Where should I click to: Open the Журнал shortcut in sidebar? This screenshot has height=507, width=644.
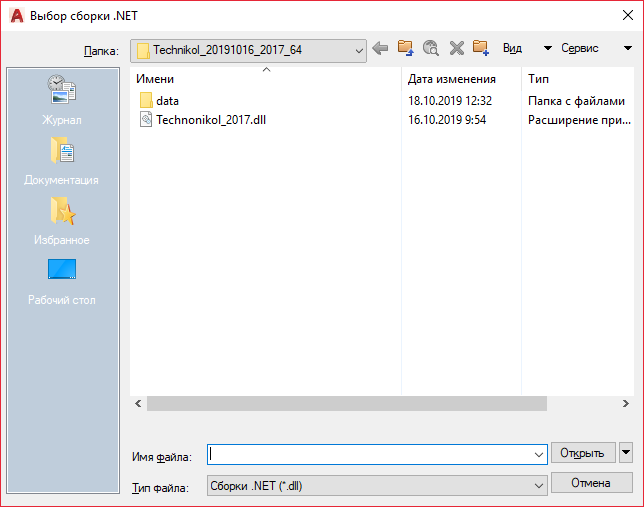62,100
